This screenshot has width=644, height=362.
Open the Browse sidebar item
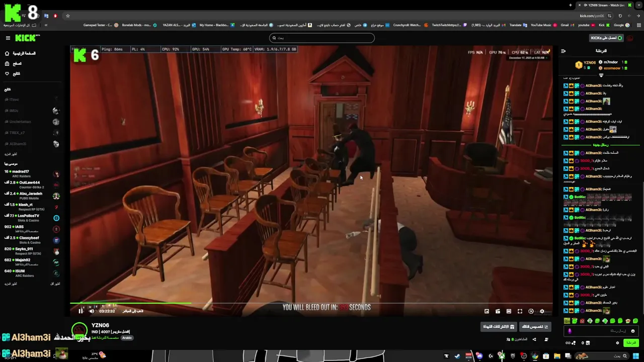click(x=14, y=63)
